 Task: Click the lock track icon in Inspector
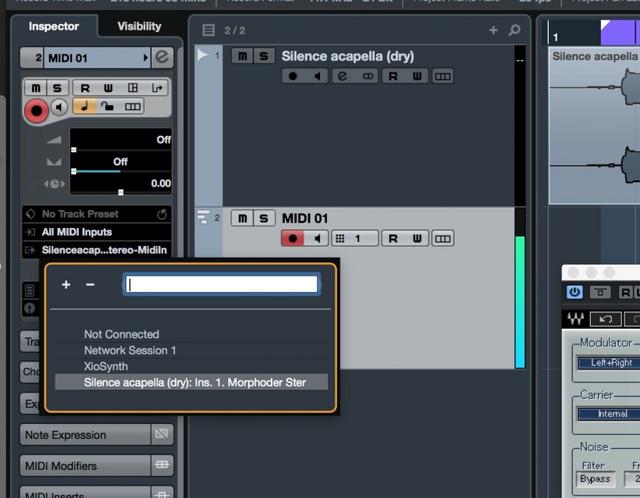pos(108,107)
